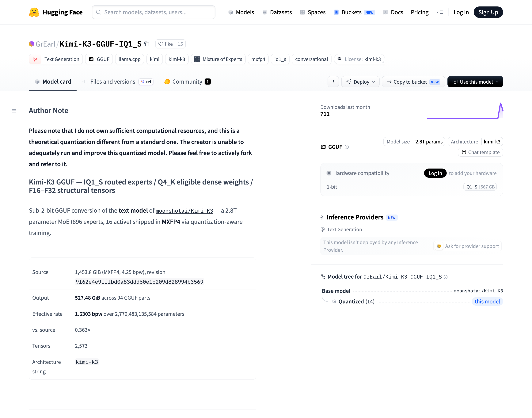Image resolution: width=532 pixels, height=418 pixels.
Task: Click the downloads count 711
Action: coord(325,114)
